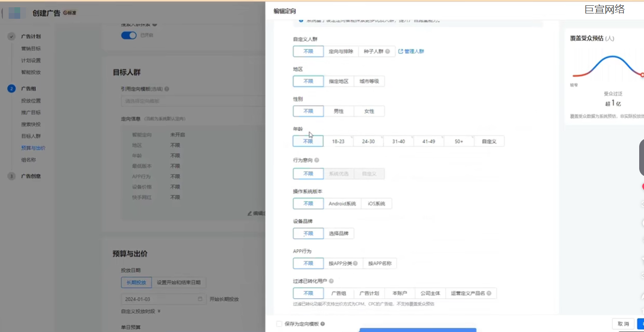Click the help icon beside 按APP分类

coord(355,264)
